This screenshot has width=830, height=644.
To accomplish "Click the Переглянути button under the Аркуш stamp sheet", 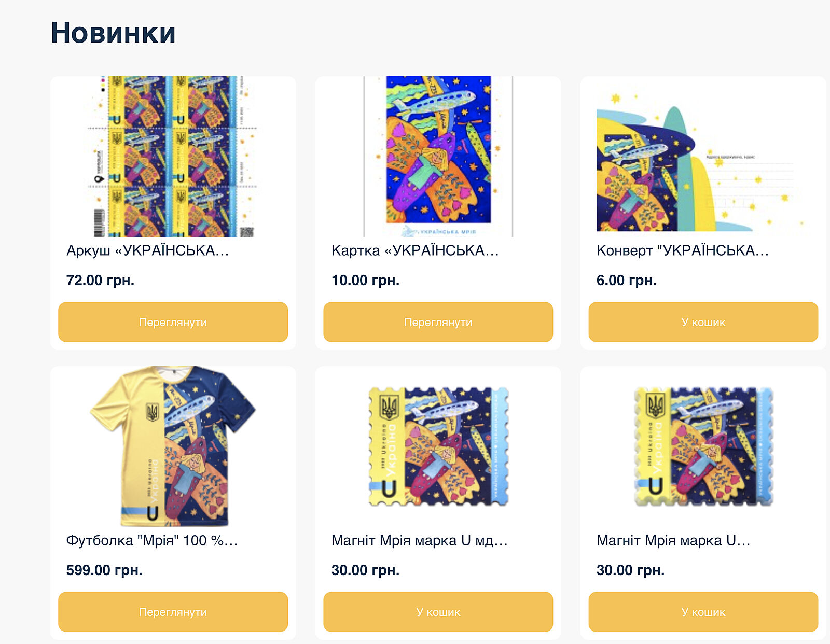I will tap(173, 322).
